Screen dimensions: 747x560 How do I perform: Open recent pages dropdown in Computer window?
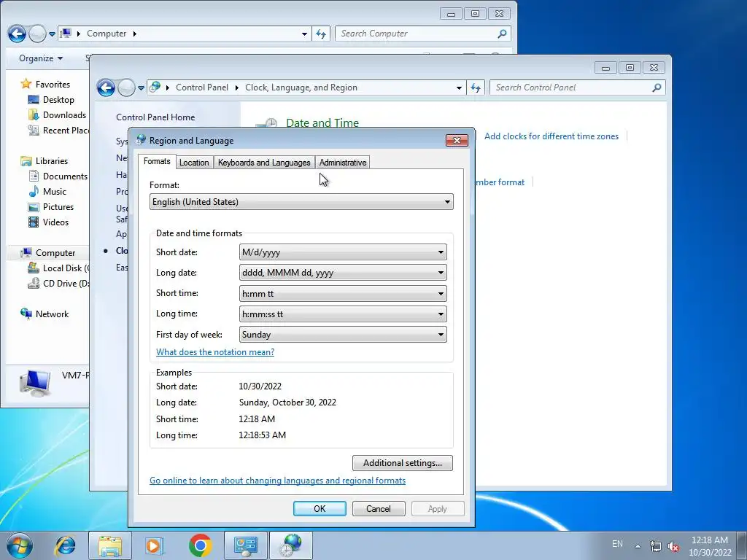point(52,34)
